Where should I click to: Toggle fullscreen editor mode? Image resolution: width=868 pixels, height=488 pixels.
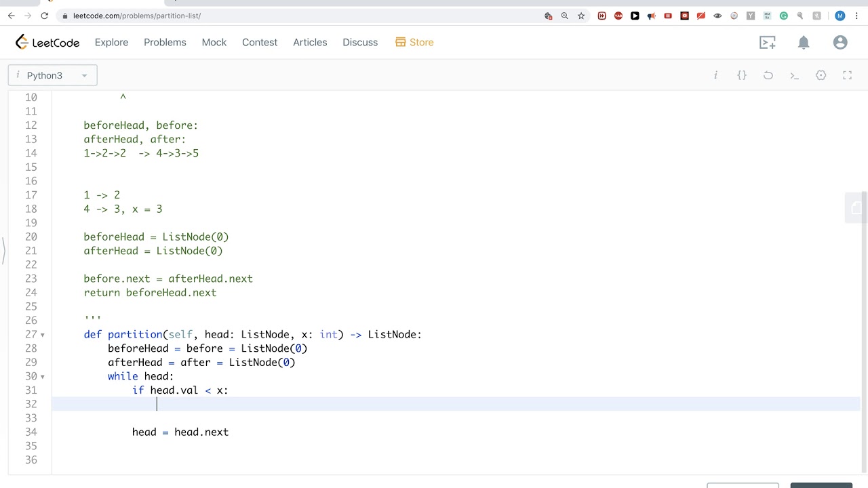[x=847, y=75]
